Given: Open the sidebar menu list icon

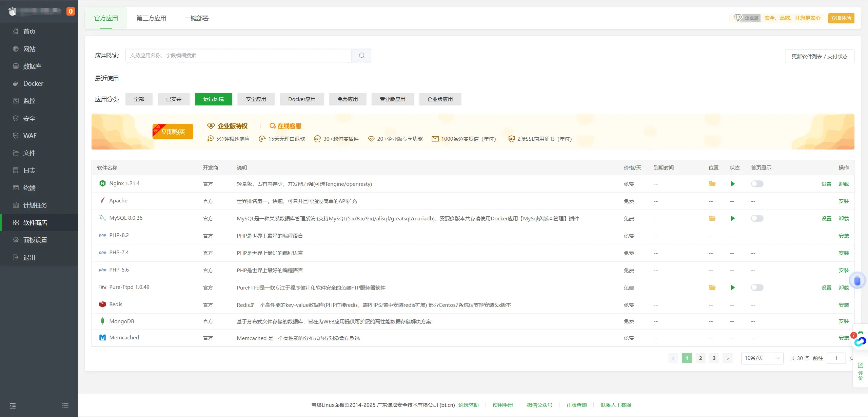Looking at the screenshot, I should click(x=65, y=406).
